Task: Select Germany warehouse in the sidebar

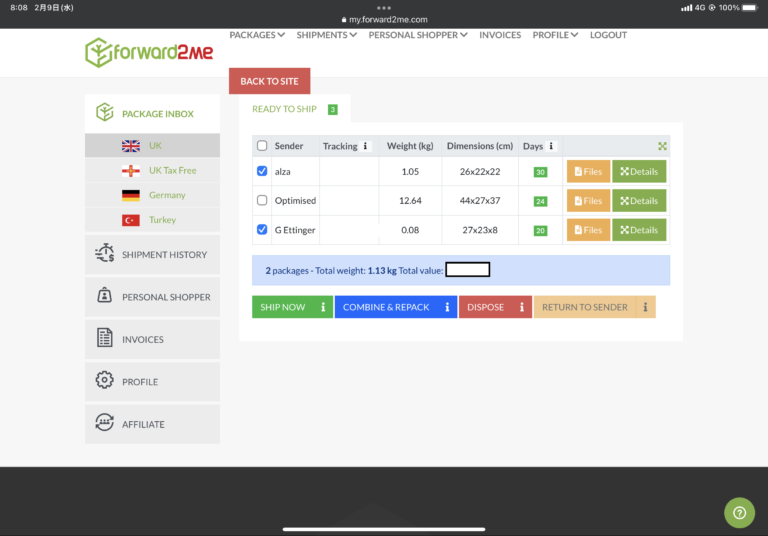Action: (x=167, y=195)
